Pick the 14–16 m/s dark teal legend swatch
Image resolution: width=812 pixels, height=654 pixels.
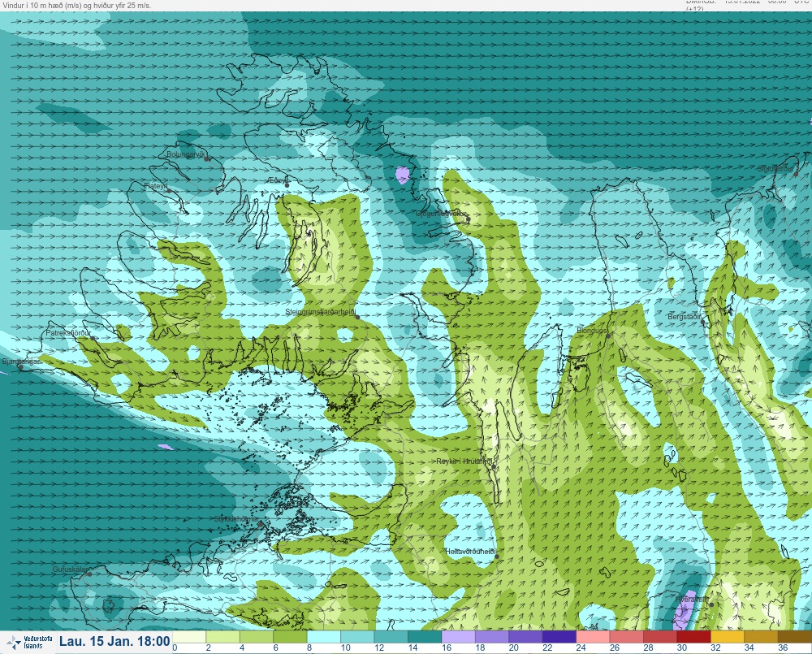[x=425, y=636]
